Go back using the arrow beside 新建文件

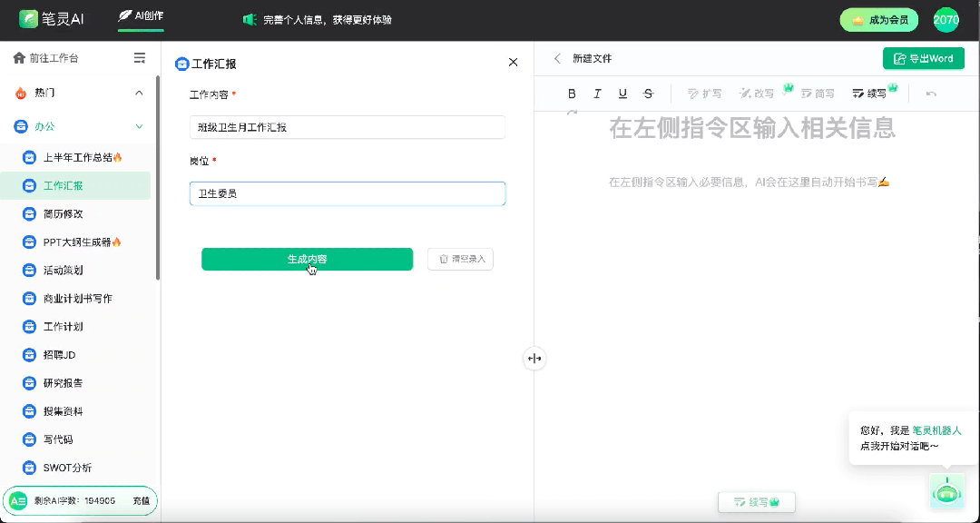tap(557, 58)
